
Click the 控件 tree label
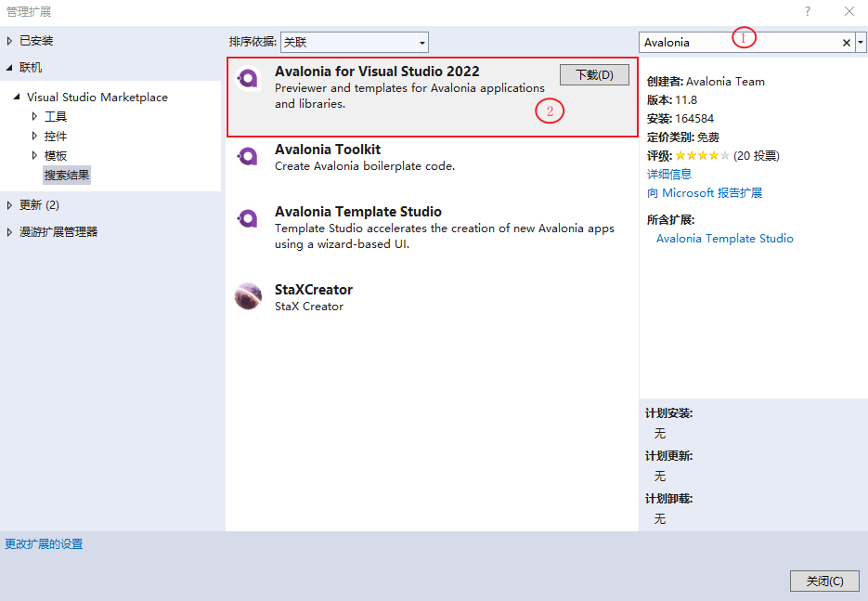56,137
